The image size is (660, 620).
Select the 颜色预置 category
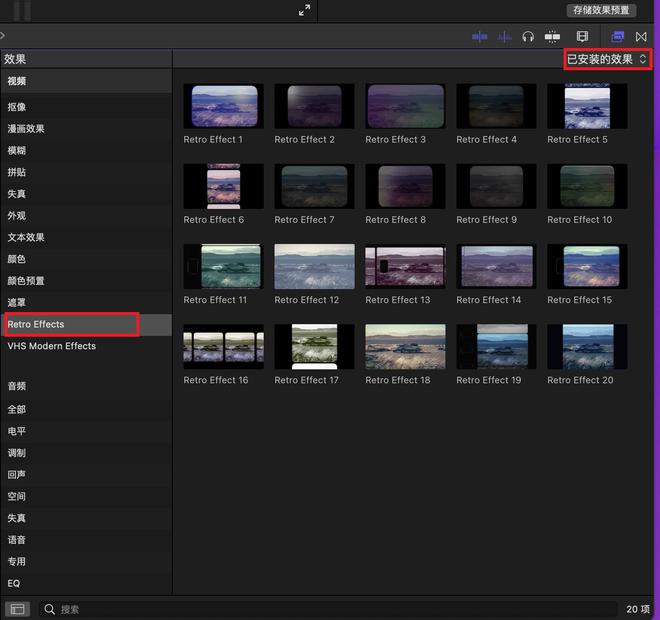click(26, 281)
